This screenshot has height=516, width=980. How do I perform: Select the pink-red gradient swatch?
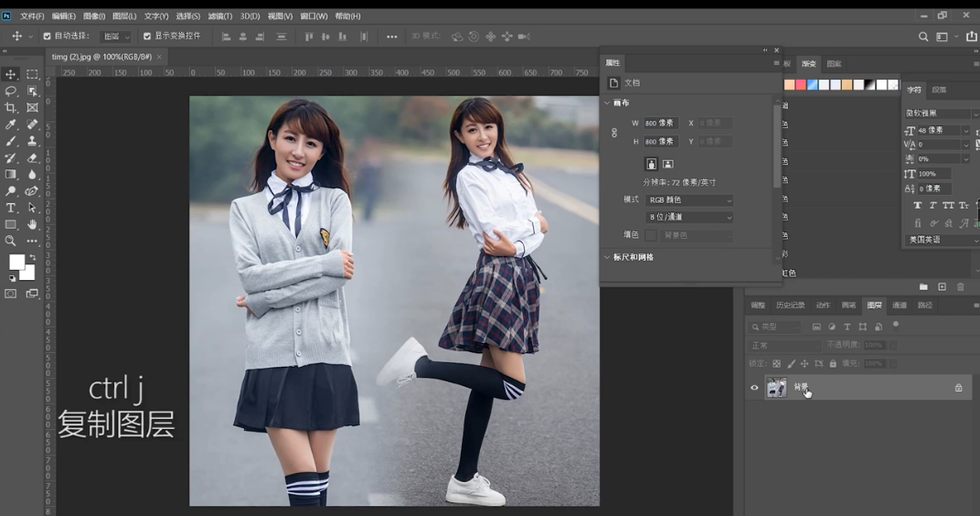coord(801,84)
